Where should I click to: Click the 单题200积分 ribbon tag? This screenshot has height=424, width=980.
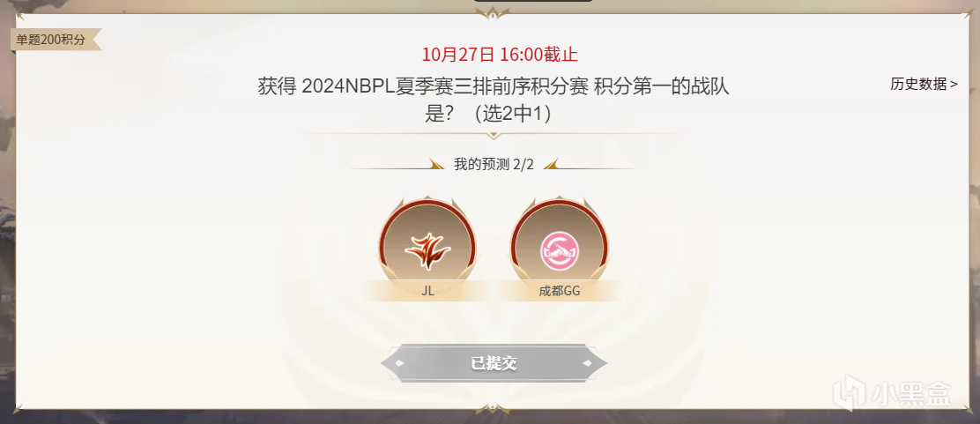55,40
